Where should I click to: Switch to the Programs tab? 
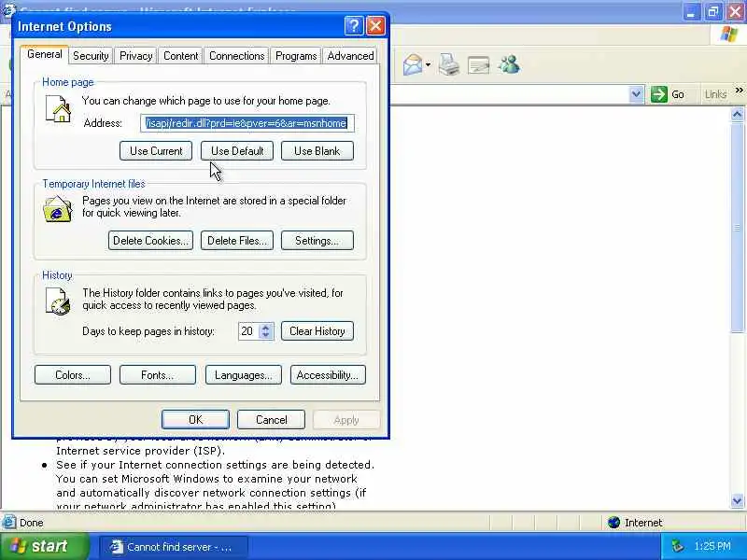pyautogui.click(x=296, y=56)
